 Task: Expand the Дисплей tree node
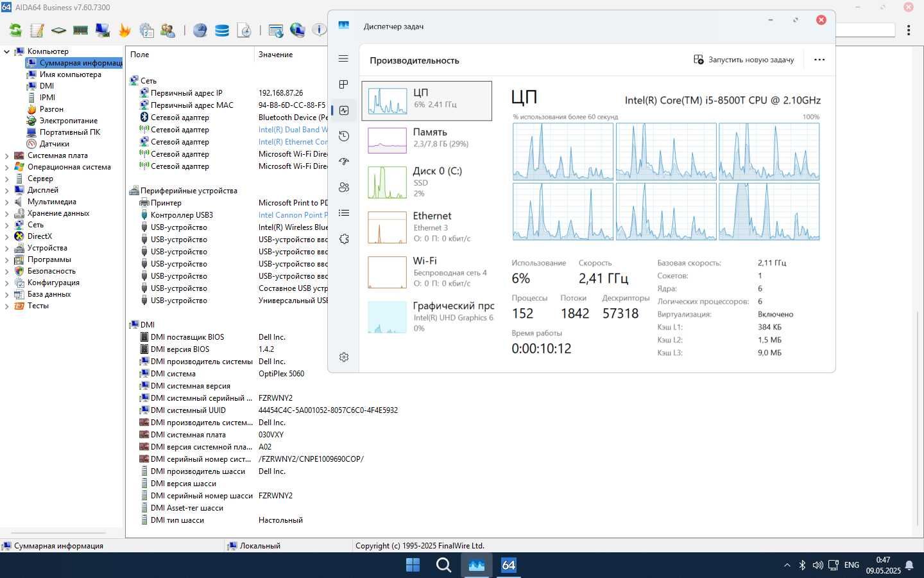(x=6, y=190)
